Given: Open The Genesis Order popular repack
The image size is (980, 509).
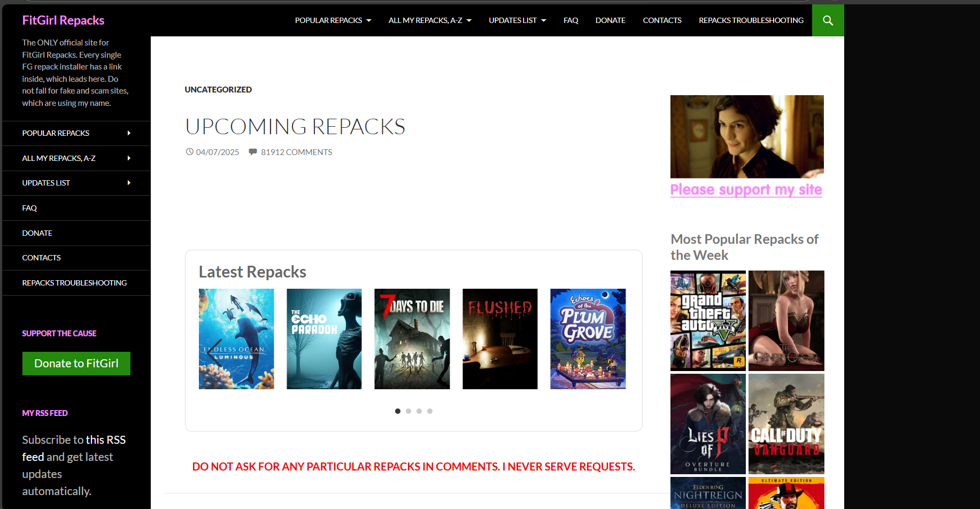Looking at the screenshot, I should pos(786,321).
